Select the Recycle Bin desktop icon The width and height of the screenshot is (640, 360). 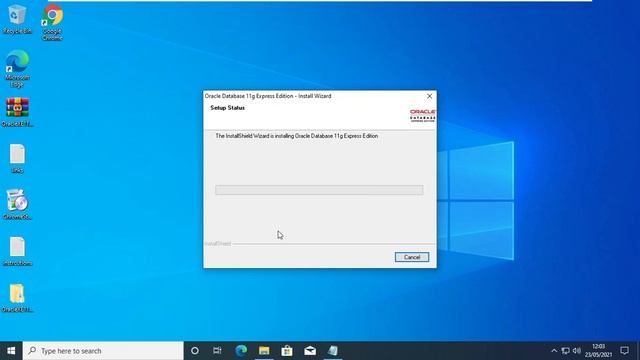17,19
